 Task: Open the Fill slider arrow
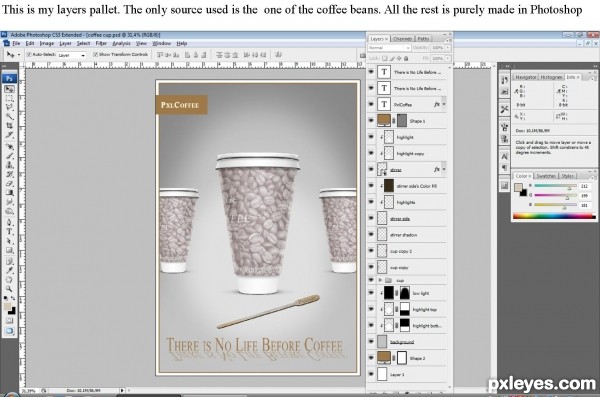[x=448, y=59]
